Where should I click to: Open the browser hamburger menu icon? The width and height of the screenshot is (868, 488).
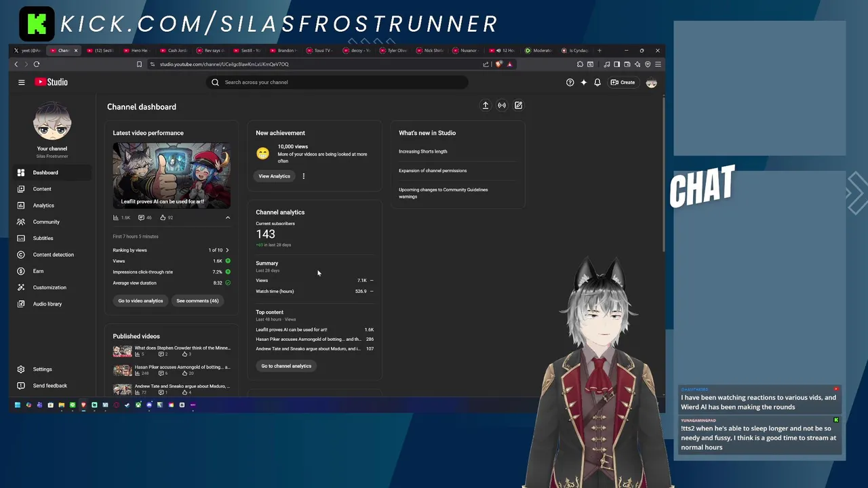pos(658,64)
